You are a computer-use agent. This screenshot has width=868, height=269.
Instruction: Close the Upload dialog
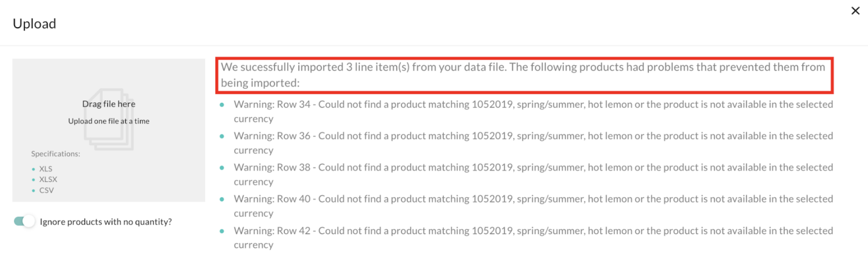[x=855, y=11]
